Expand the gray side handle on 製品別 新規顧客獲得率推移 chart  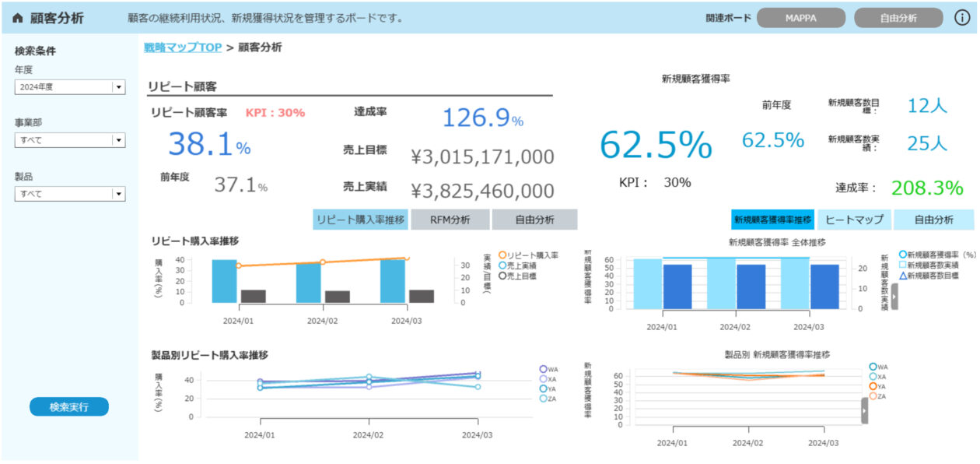click(864, 410)
